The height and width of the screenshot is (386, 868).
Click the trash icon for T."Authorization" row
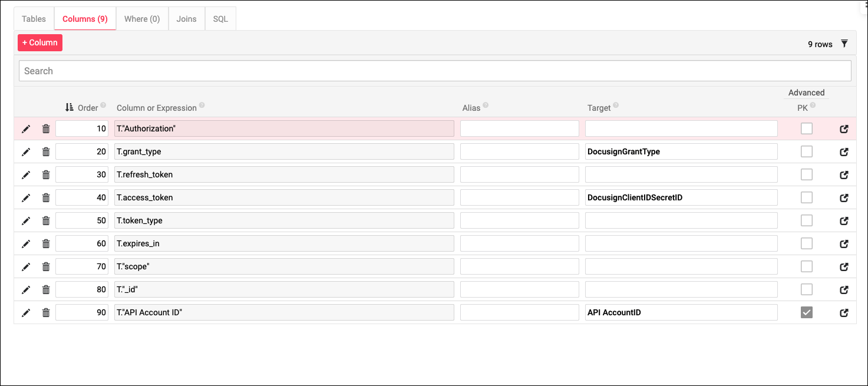point(46,129)
